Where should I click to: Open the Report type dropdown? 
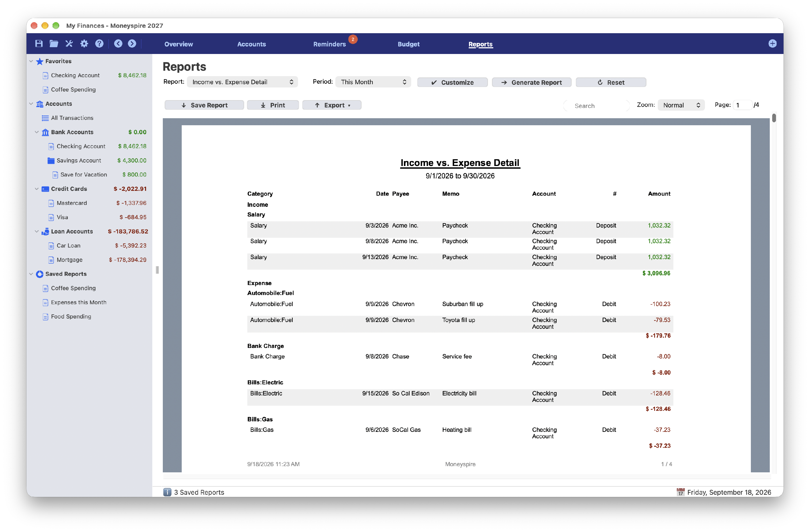tap(242, 82)
